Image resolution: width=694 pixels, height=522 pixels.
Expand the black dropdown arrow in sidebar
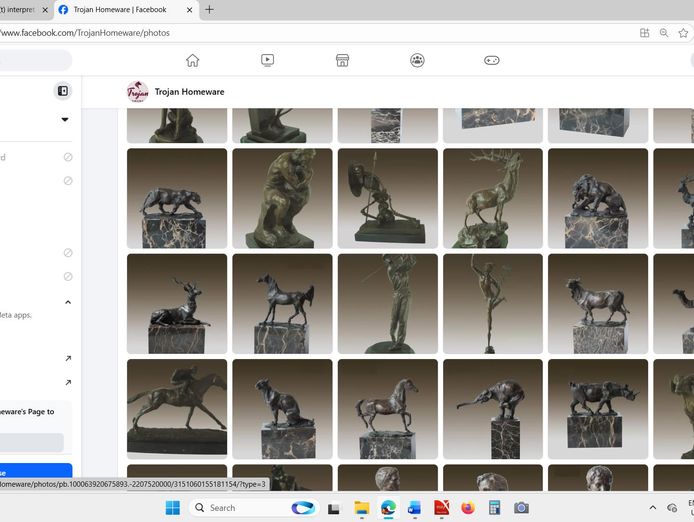(x=65, y=120)
